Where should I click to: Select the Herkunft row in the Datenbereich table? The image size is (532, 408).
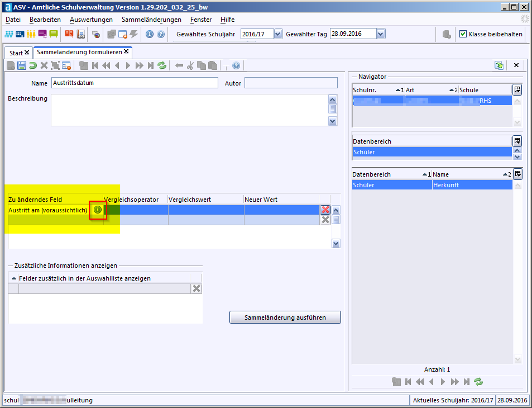tap(472, 185)
